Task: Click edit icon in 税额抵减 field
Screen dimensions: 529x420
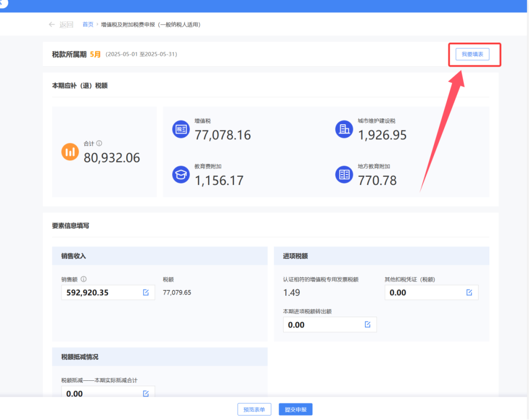Action: 146,394
